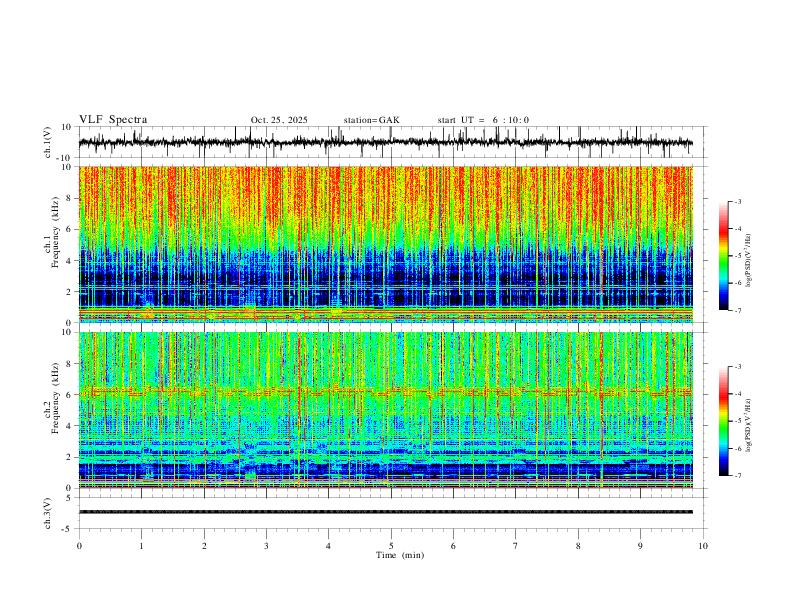792x612 pixels.
Task: Click the ch.2 "Frequency (kHz)" axis label
Action: pos(56,398)
